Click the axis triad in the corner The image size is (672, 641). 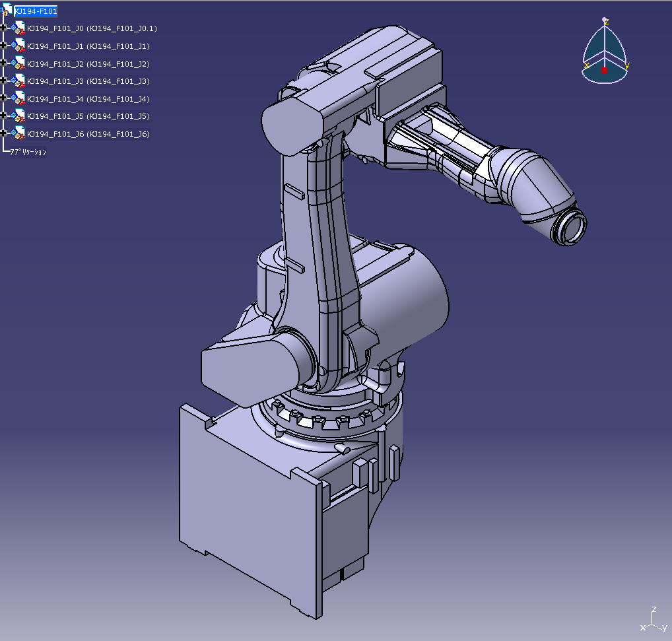tap(654, 621)
